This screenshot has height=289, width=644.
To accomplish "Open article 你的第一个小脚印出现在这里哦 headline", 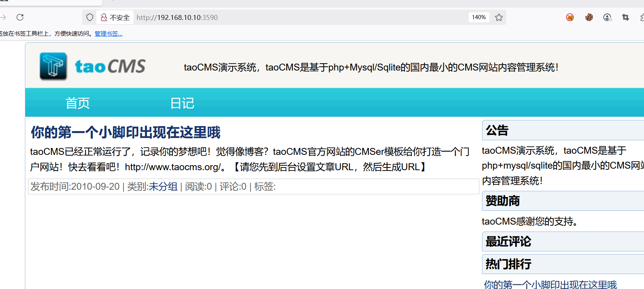I will 125,132.
